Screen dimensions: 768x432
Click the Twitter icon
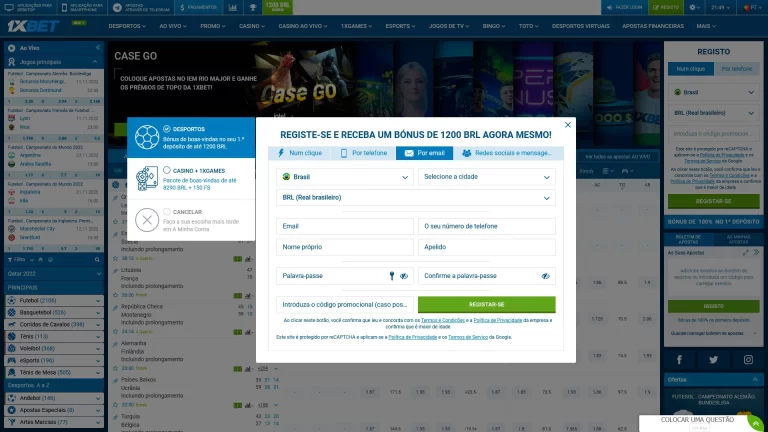714,360
